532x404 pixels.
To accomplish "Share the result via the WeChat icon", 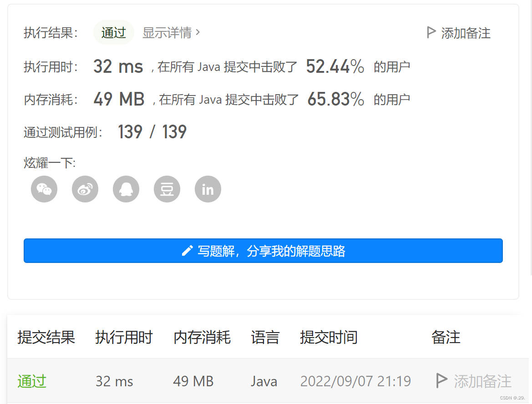I will point(44,189).
